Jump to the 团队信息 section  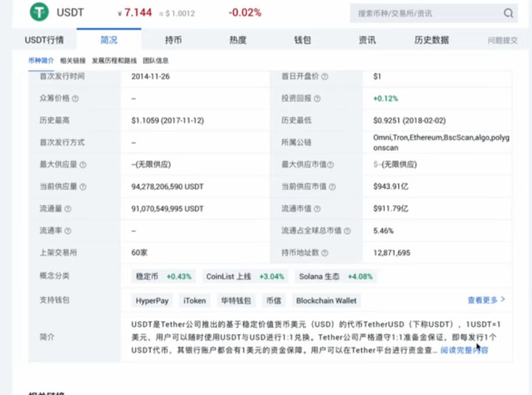[x=156, y=60]
